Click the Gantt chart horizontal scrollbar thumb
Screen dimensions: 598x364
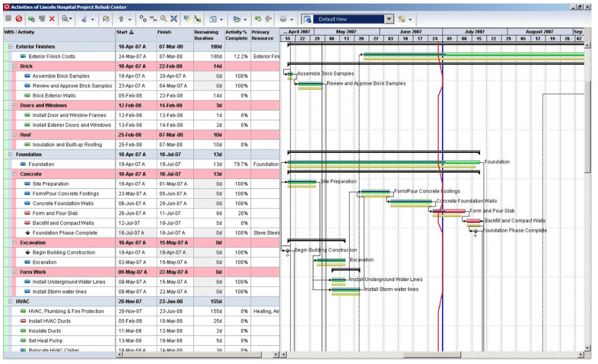tap(432, 355)
